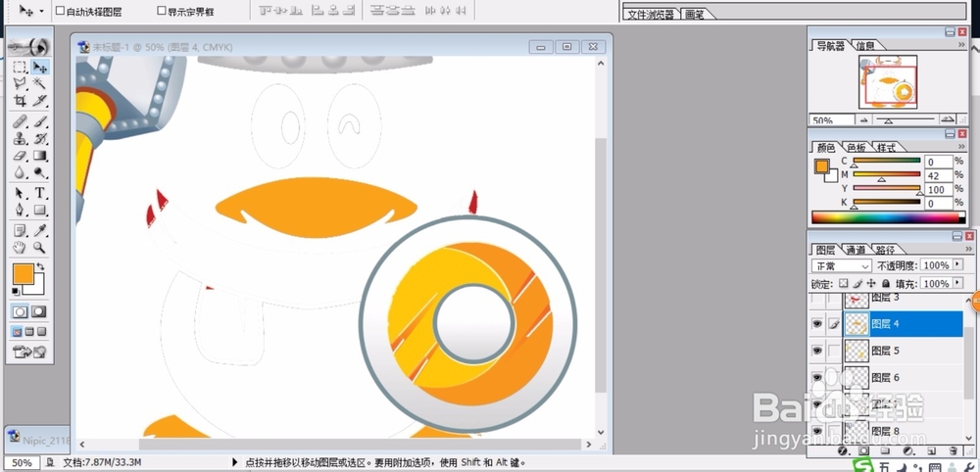The width and height of the screenshot is (980, 472).
Task: Select the Hand tool
Action: coord(20,247)
